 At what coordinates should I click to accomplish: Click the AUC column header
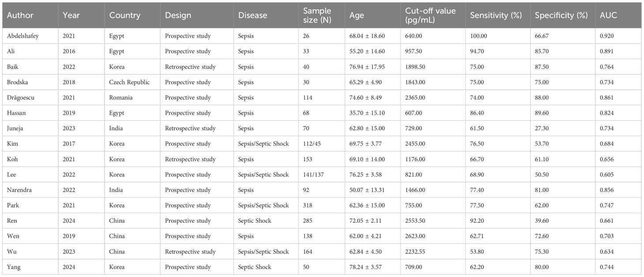(x=608, y=15)
